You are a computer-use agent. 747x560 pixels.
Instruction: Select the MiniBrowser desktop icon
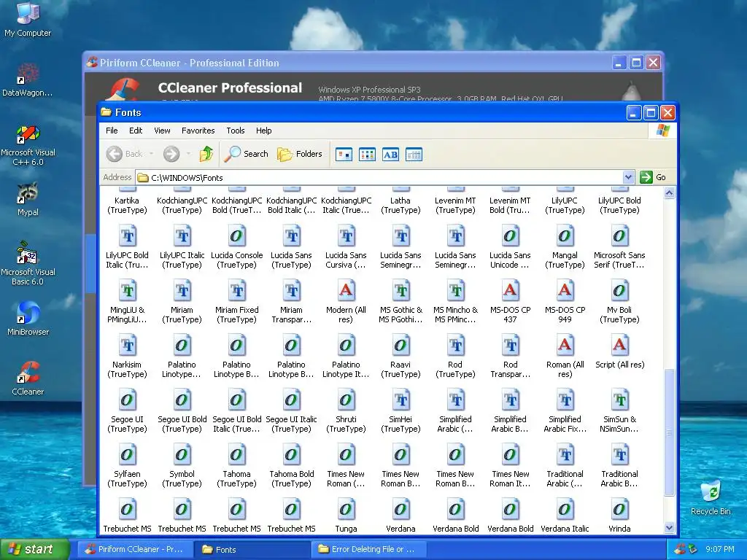coord(28,318)
